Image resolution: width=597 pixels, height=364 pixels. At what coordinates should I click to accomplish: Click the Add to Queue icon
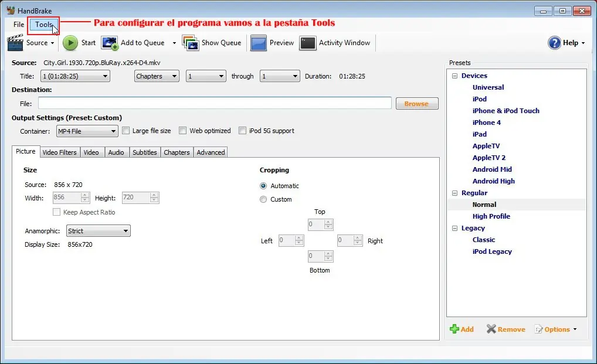click(x=110, y=43)
